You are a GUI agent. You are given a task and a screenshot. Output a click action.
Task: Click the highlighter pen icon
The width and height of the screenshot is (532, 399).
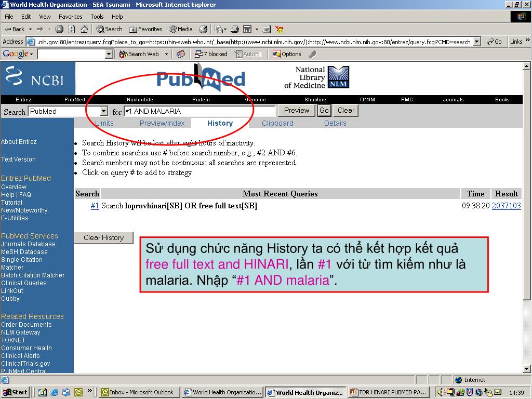tap(312, 54)
